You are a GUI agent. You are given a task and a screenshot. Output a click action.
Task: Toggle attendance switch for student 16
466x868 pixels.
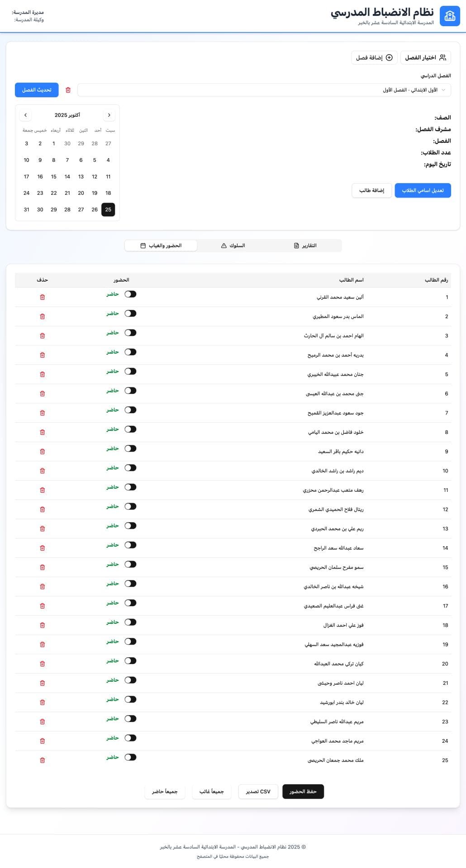[x=130, y=584]
